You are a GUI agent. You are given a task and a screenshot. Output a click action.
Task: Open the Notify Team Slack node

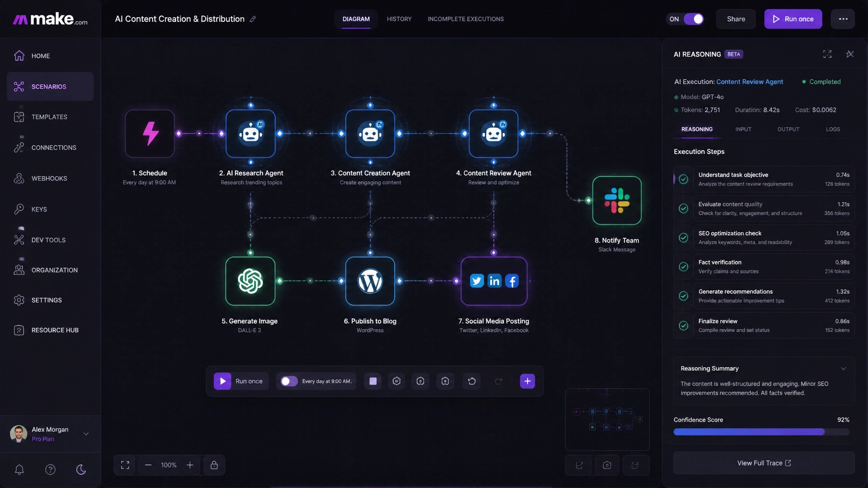[617, 200]
